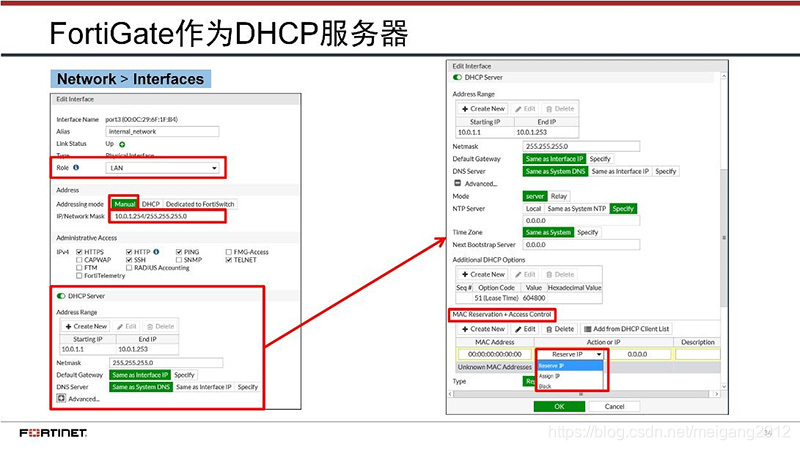Click the green OK button
The image size is (800, 450).
[559, 407]
